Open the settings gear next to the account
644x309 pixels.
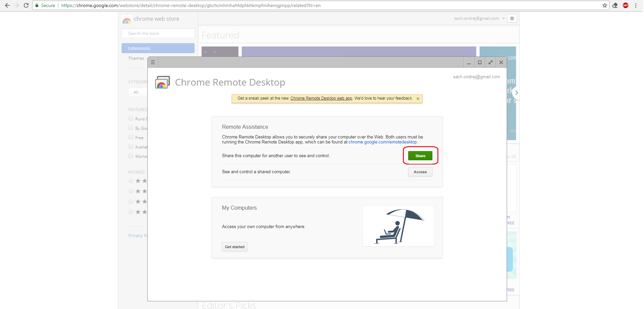click(x=512, y=18)
